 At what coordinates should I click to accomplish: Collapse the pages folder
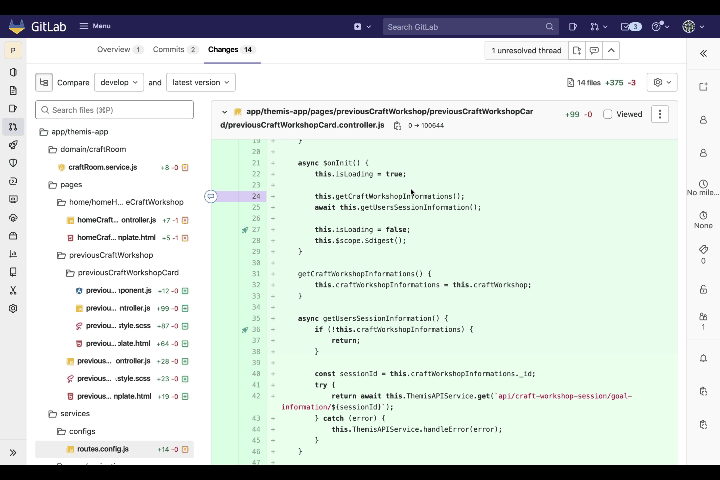click(x=66, y=185)
